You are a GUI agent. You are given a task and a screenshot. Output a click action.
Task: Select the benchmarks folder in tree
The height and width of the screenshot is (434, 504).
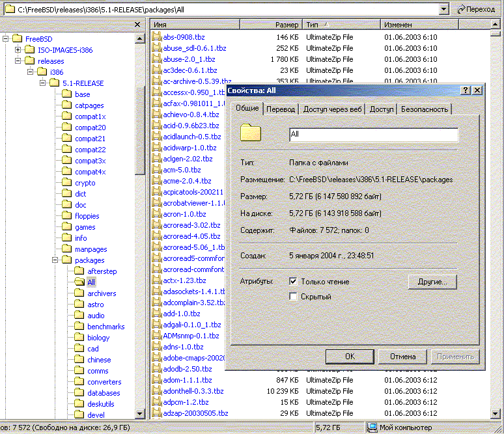105,327
